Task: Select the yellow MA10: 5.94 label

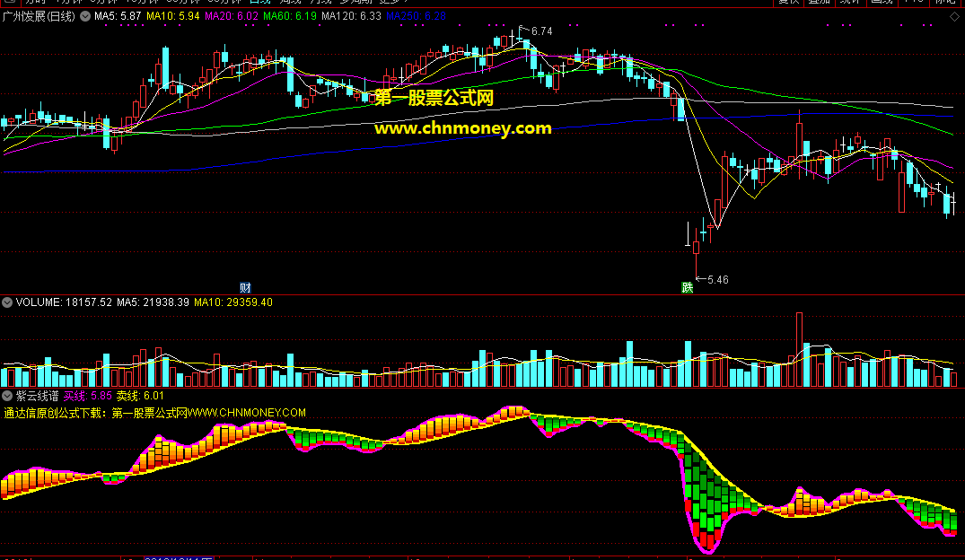Action: click(173, 16)
